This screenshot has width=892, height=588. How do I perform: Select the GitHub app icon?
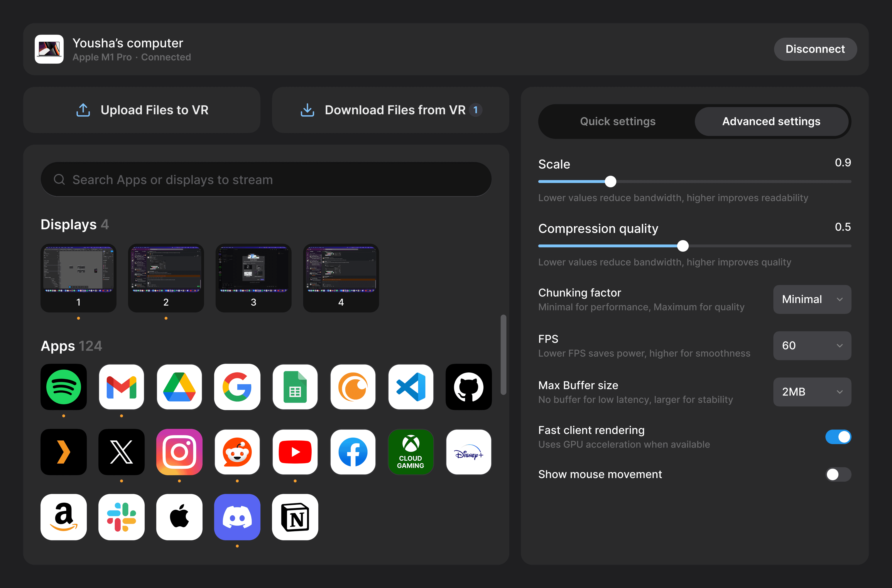click(468, 387)
